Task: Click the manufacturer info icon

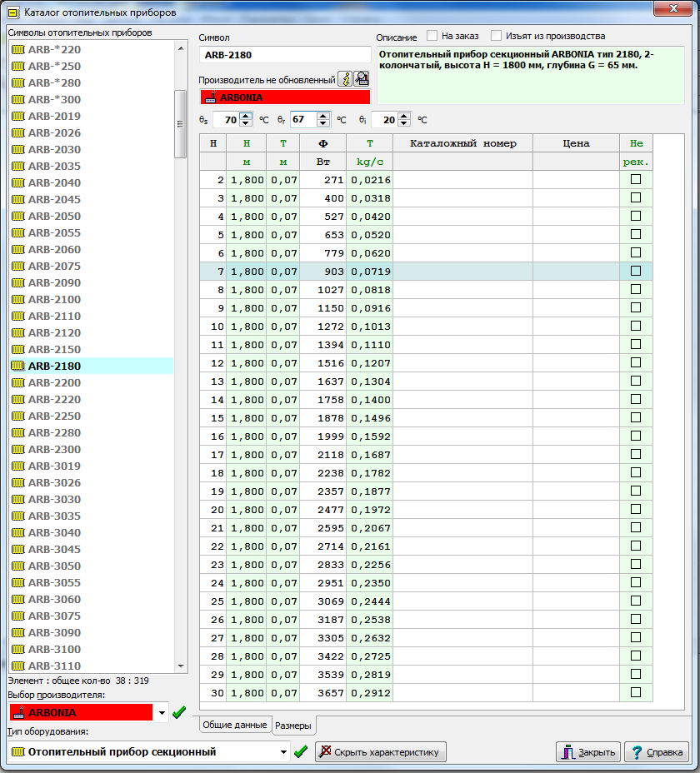Action: [345, 79]
